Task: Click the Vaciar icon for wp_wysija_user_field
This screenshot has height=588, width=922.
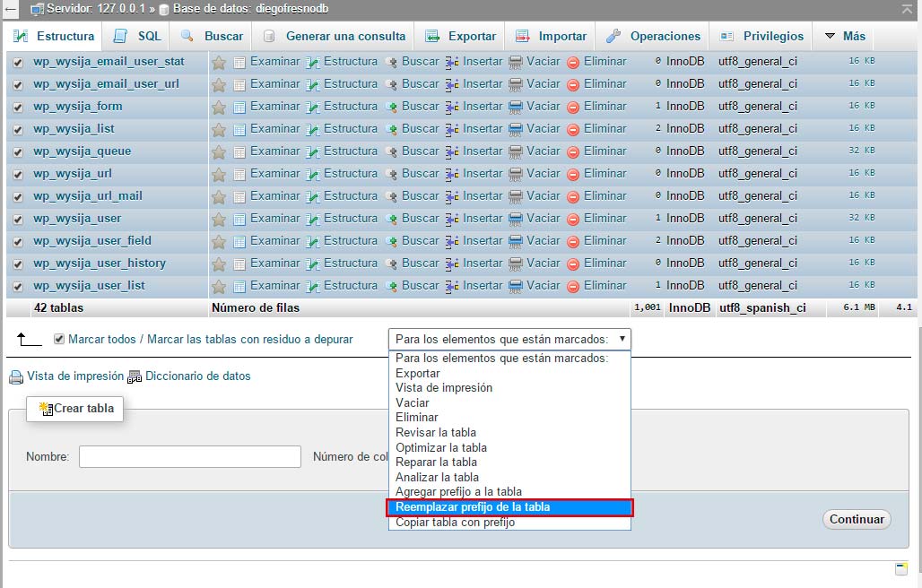Action: [x=515, y=240]
